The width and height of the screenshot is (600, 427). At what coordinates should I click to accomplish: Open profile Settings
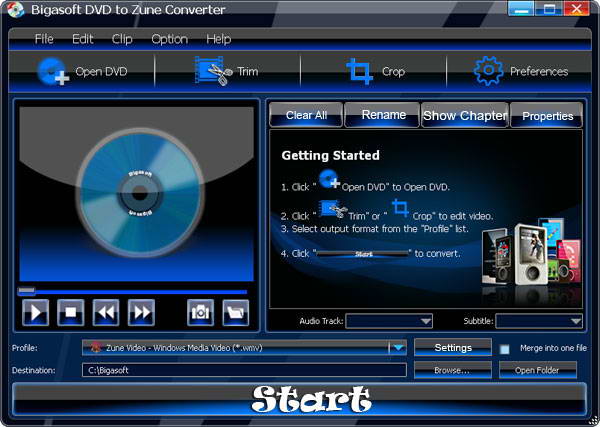point(453,348)
